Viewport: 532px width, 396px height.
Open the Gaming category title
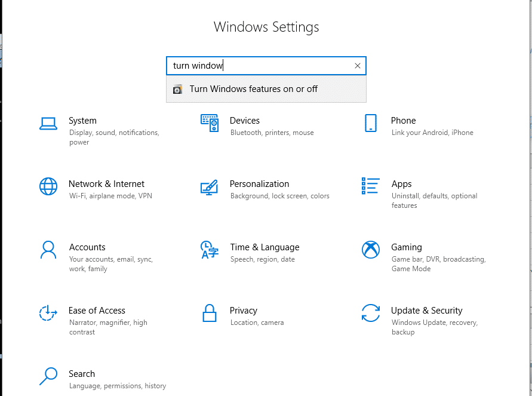tap(407, 247)
